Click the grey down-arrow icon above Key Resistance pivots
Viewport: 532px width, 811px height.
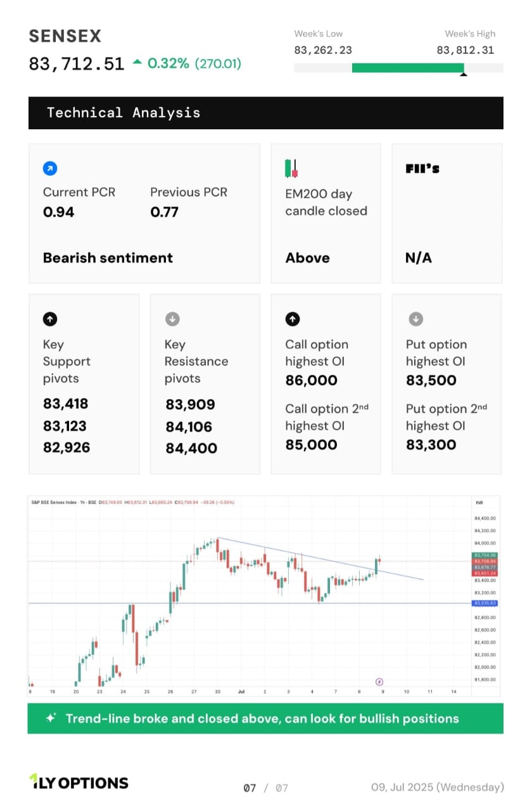tap(172, 319)
